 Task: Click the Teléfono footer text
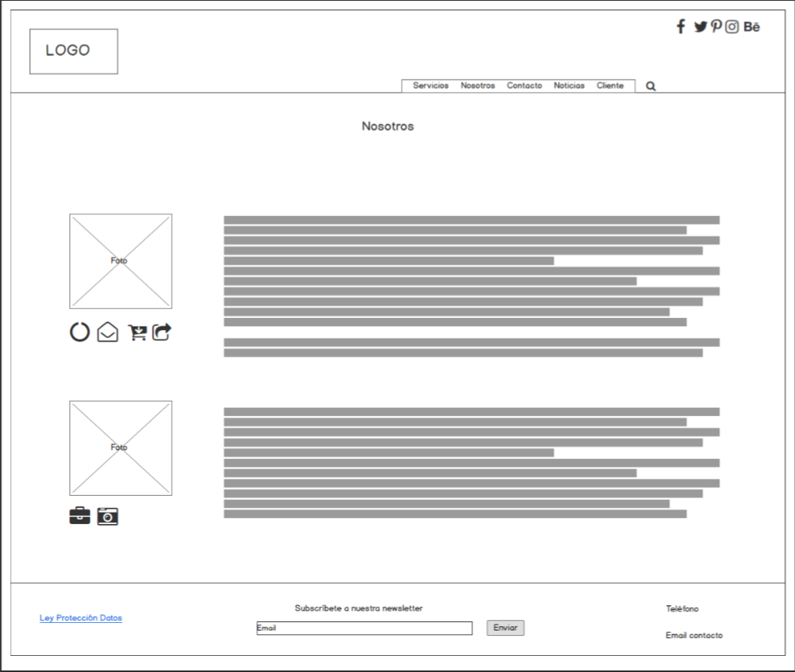pyautogui.click(x=682, y=608)
